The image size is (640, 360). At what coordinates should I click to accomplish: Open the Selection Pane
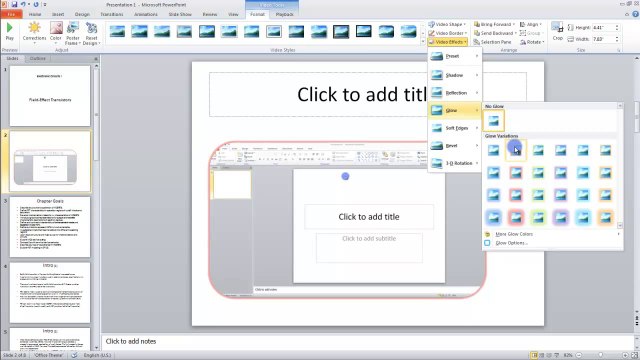pos(492,42)
